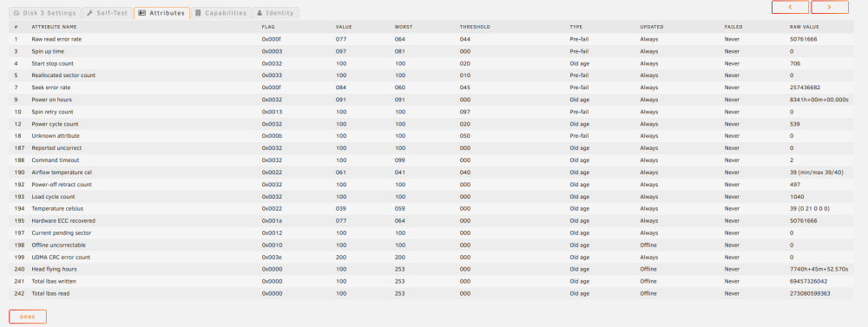Click raw value 7740h+45m+52.570s
The image size is (868, 327).
(x=819, y=269)
